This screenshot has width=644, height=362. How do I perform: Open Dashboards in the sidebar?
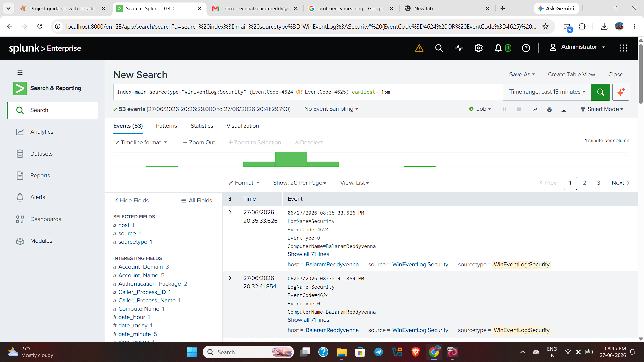coord(46,219)
